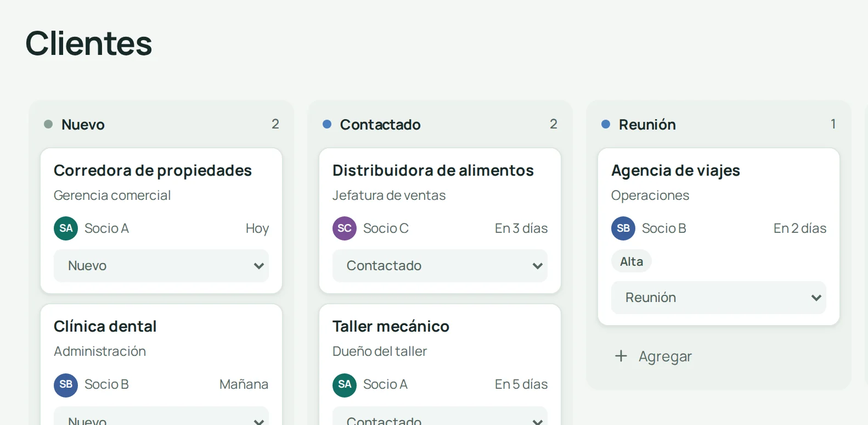Click the En 3 días due date
The height and width of the screenshot is (425, 868).
(x=521, y=228)
